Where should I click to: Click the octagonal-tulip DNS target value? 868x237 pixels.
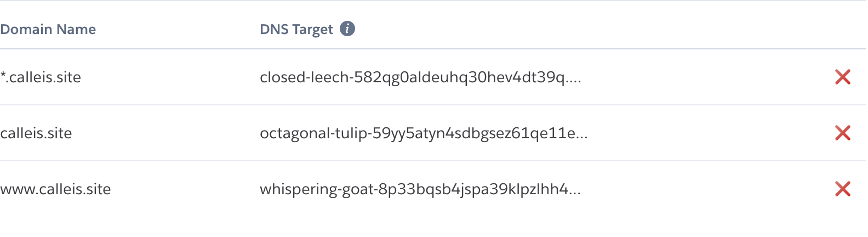pyautogui.click(x=423, y=133)
